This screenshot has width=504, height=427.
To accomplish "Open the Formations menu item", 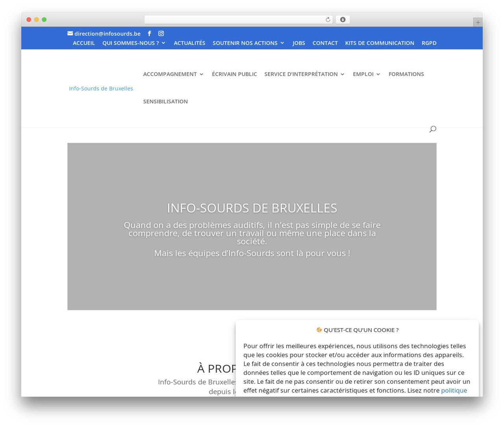I will click(406, 74).
